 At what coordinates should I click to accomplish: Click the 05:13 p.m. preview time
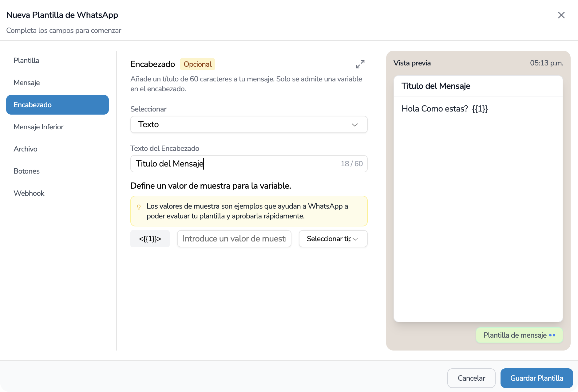(547, 63)
